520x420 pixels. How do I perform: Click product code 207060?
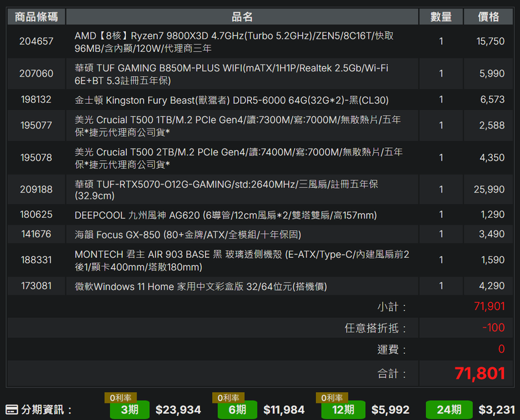pyautogui.click(x=36, y=73)
